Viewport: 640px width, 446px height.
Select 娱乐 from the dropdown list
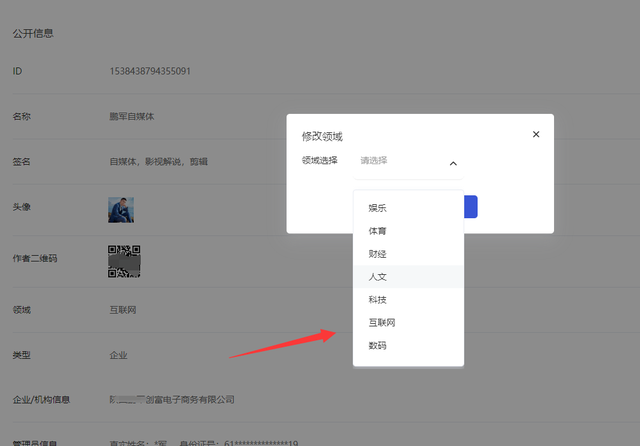coord(378,208)
